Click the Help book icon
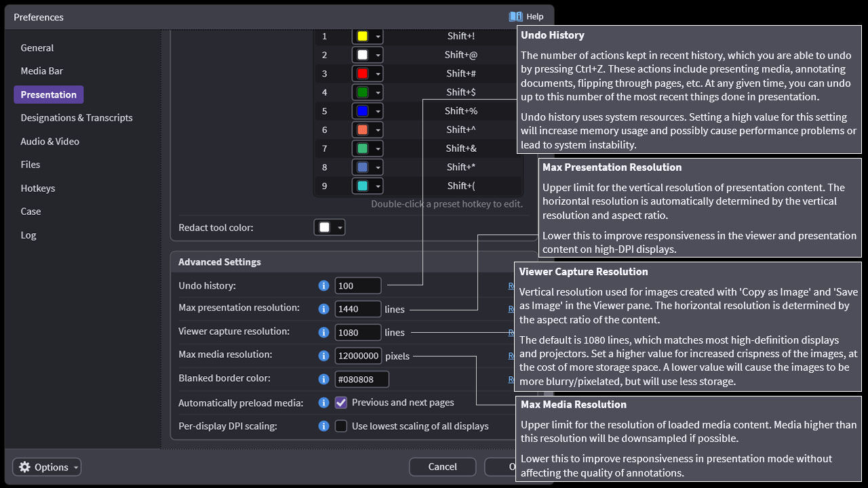This screenshot has width=868, height=488. click(x=515, y=16)
